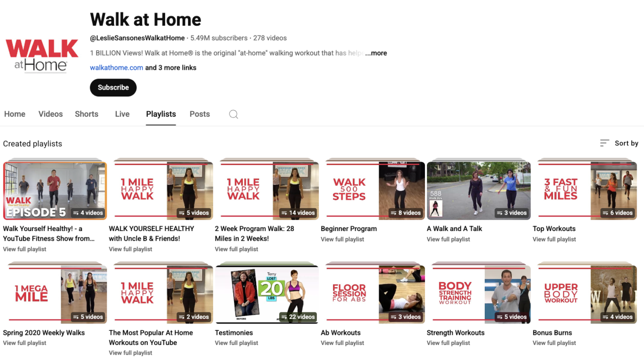The image size is (644, 362).
Task: Click the 'Beginner Program' playlist title
Action: [349, 229]
